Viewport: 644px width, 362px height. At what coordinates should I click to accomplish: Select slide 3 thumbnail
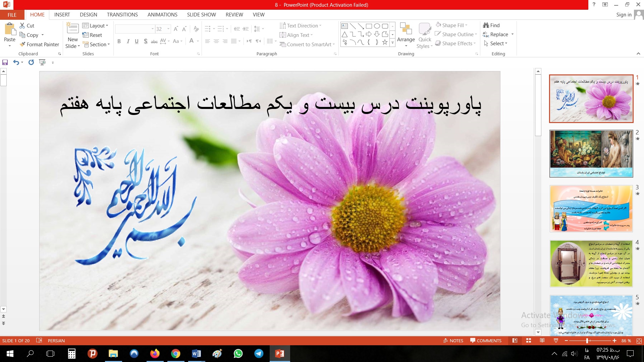[x=591, y=208]
